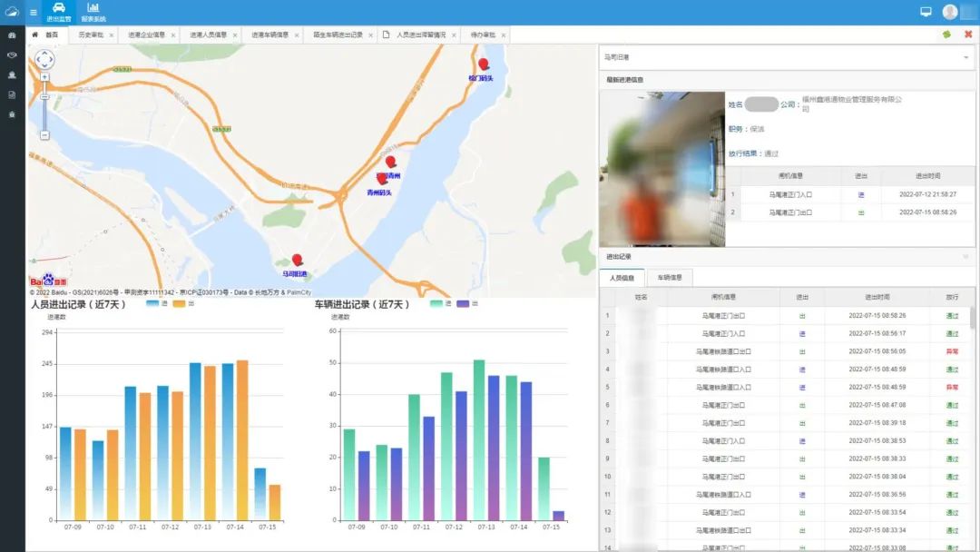Open the user avatar menu
This screenshot has height=552, width=980.
[950, 12]
